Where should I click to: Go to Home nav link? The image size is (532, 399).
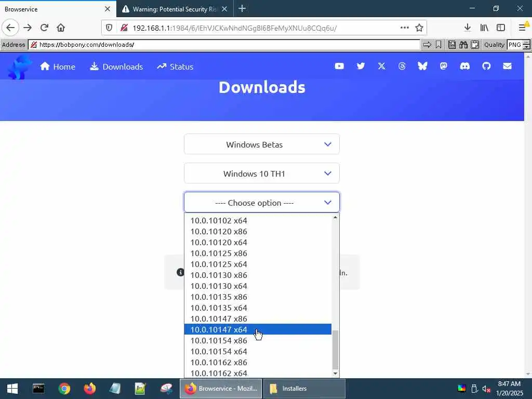[58, 66]
